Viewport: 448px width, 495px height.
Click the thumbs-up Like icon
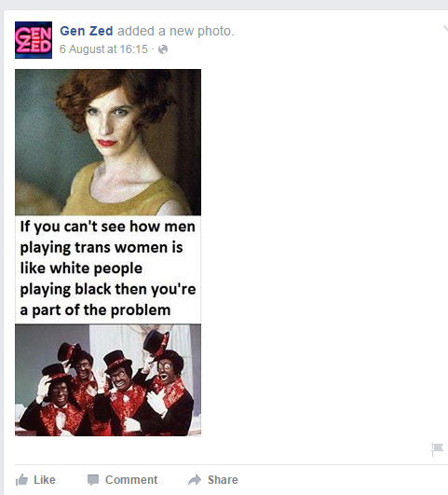pos(21,480)
